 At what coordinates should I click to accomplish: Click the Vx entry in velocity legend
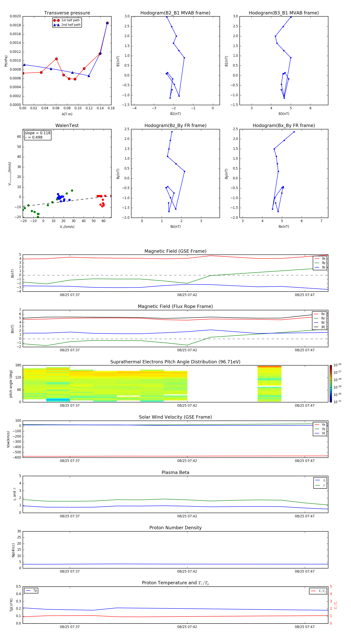coord(320,424)
